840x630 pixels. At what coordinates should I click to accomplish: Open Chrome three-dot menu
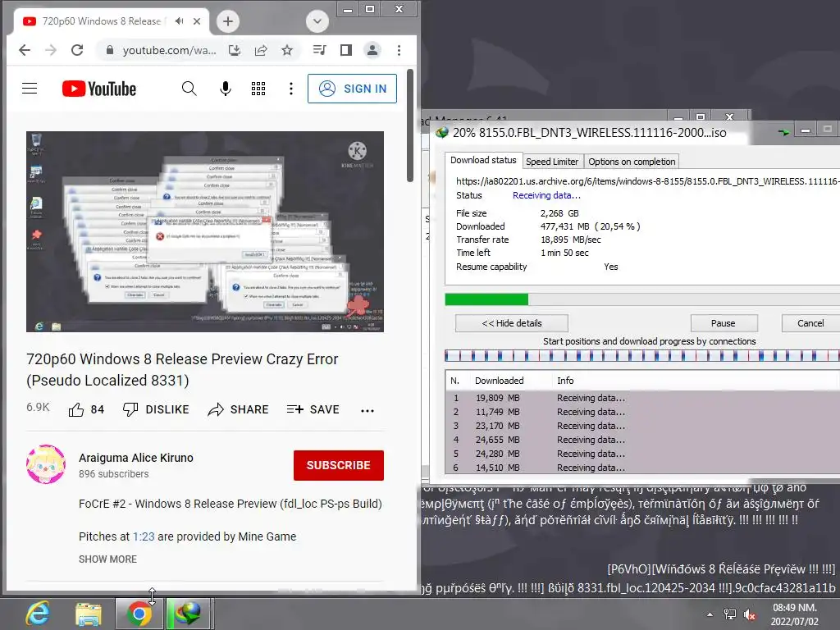point(399,50)
